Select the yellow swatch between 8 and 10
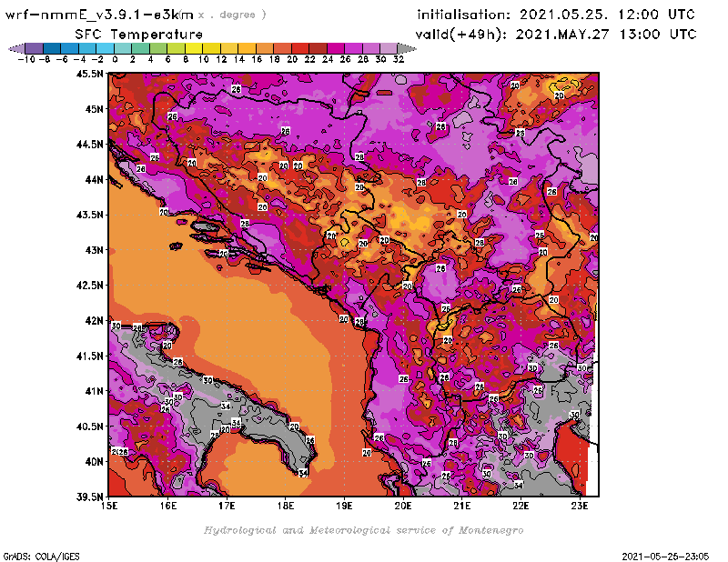This screenshot has height=562, width=728. (193, 48)
